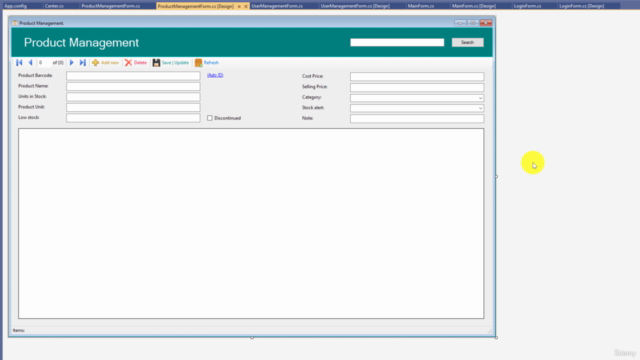Open the LoginForm.cs [Design] tab
The height and width of the screenshot is (360, 640).
click(582, 6)
